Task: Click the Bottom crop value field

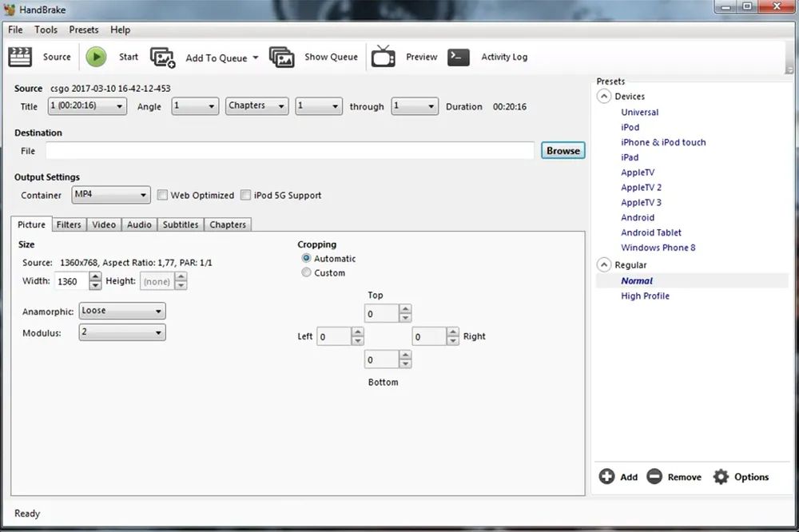Action: click(382, 359)
